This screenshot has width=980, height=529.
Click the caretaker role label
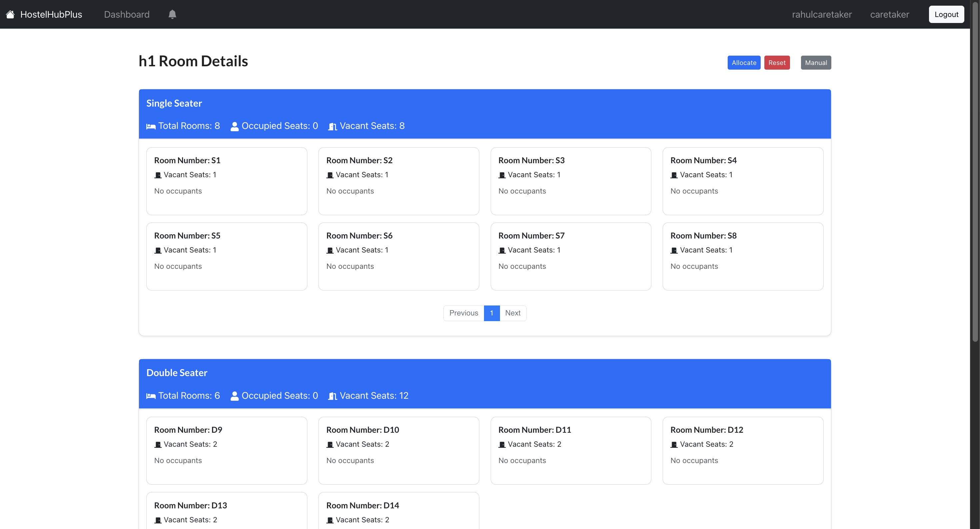click(x=889, y=14)
